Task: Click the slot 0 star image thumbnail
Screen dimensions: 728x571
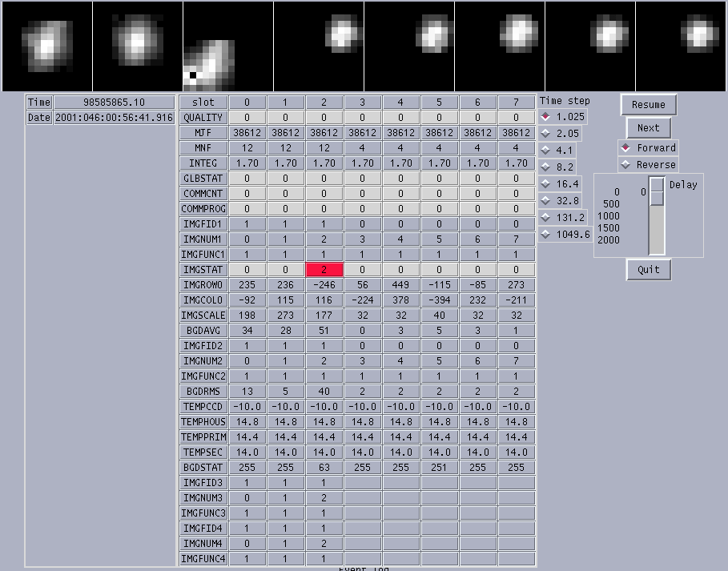Action: [x=47, y=46]
